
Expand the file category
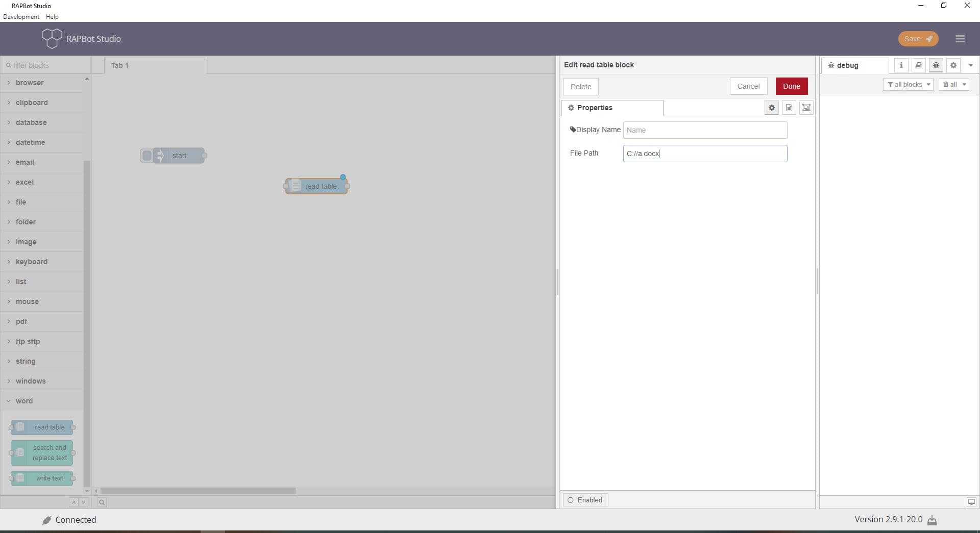coord(41,202)
